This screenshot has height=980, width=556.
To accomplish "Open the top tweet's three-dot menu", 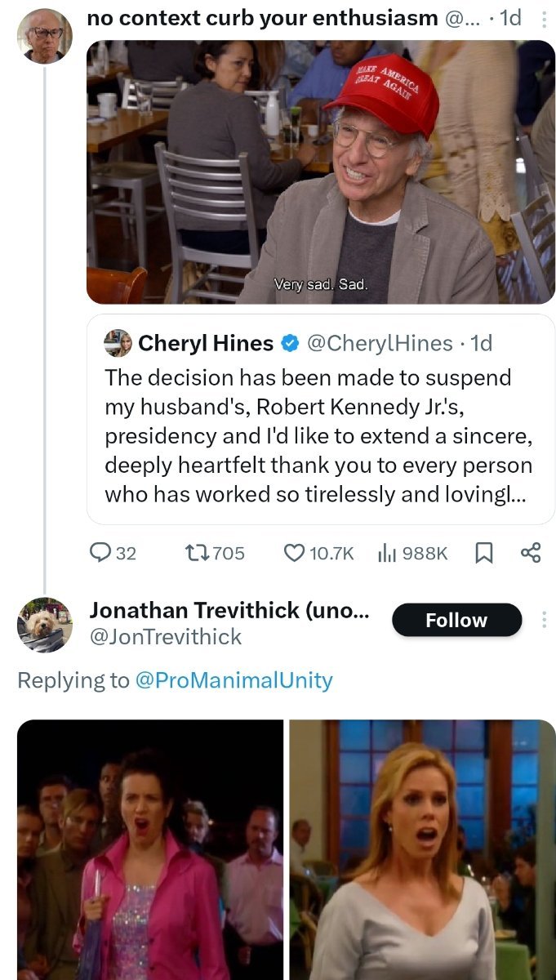I will coord(545,19).
